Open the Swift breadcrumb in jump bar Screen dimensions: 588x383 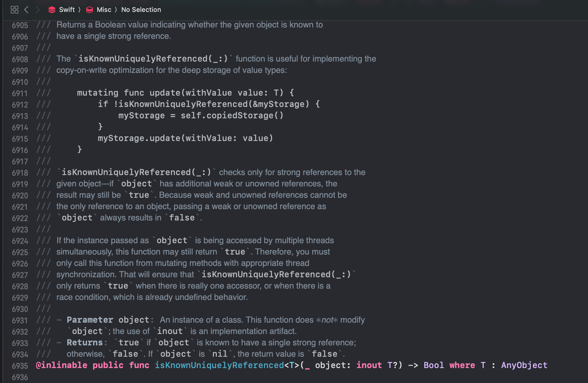(67, 10)
